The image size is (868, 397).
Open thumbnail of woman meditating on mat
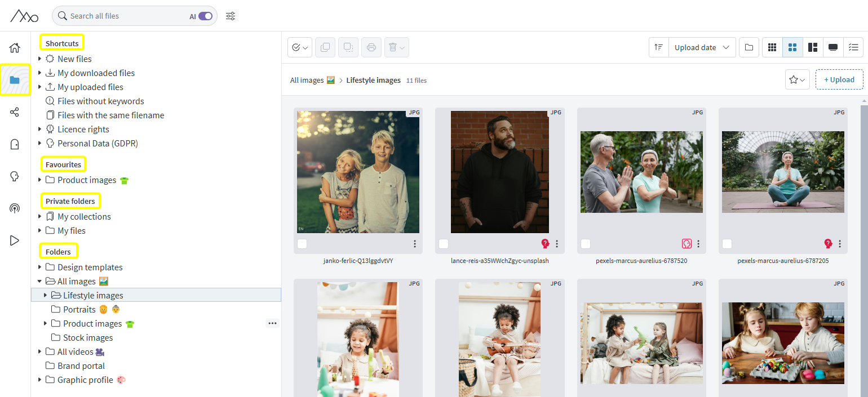783,172
